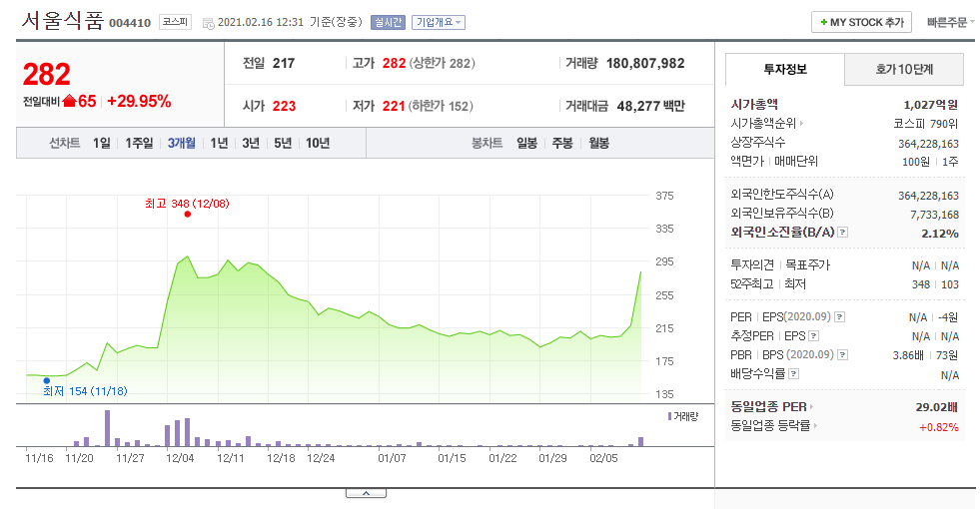Click the blue 최저 154 marker dot
Screen dimensions: 980x509
point(46,380)
